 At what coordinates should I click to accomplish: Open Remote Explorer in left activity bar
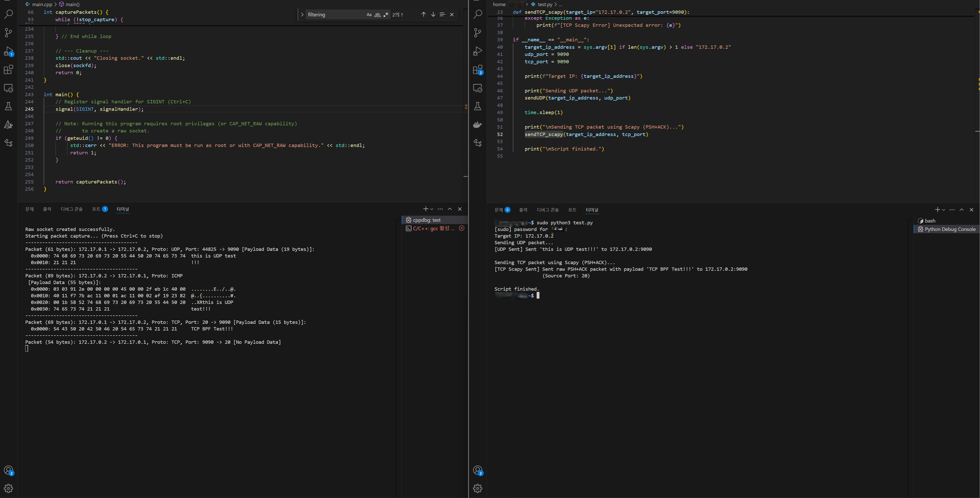8,88
